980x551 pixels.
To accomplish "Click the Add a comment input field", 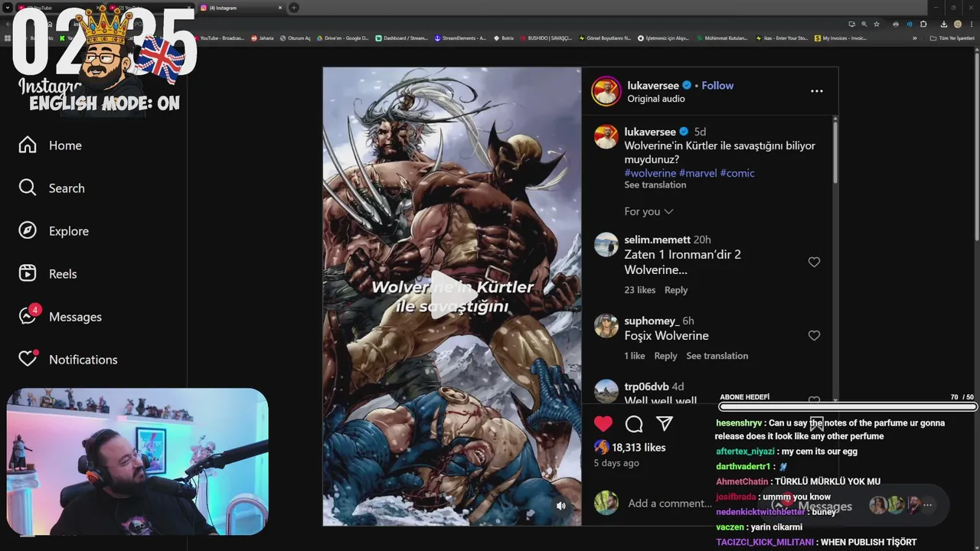I will click(670, 504).
